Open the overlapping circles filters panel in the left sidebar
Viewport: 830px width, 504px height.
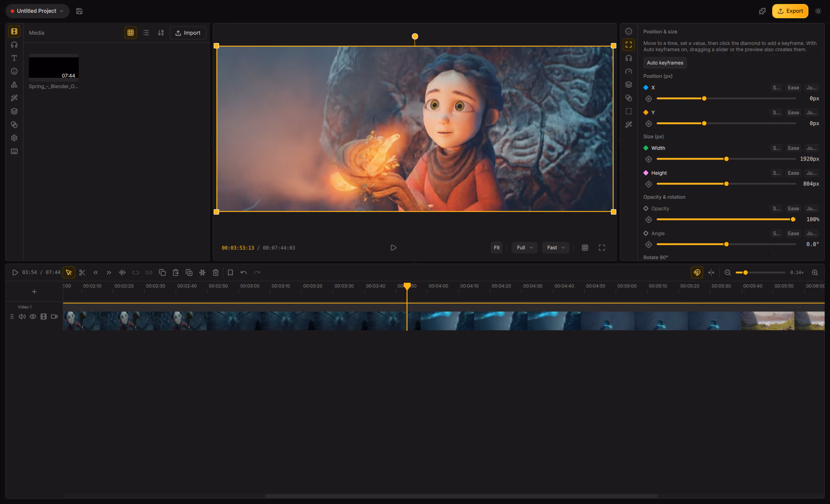pos(14,125)
